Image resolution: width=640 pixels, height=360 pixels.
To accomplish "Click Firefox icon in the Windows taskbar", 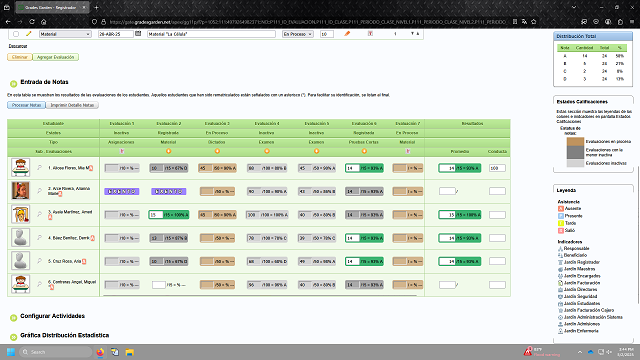I will (x=100, y=352).
